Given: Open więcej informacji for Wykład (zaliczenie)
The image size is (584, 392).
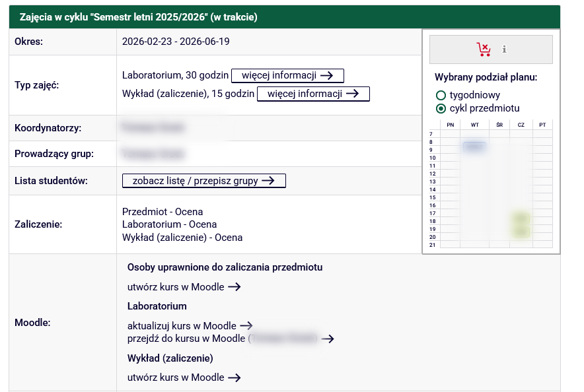Looking at the screenshot, I should pos(313,94).
